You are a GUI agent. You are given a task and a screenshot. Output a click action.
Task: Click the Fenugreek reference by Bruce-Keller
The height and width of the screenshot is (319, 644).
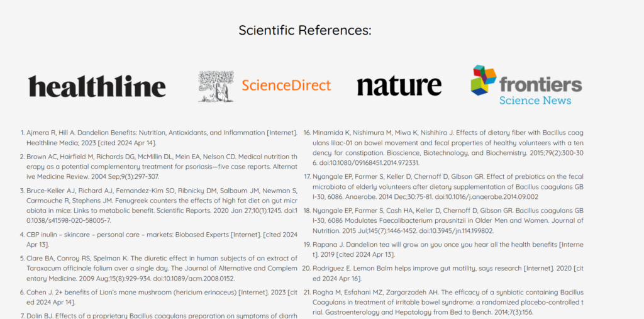[159, 205]
